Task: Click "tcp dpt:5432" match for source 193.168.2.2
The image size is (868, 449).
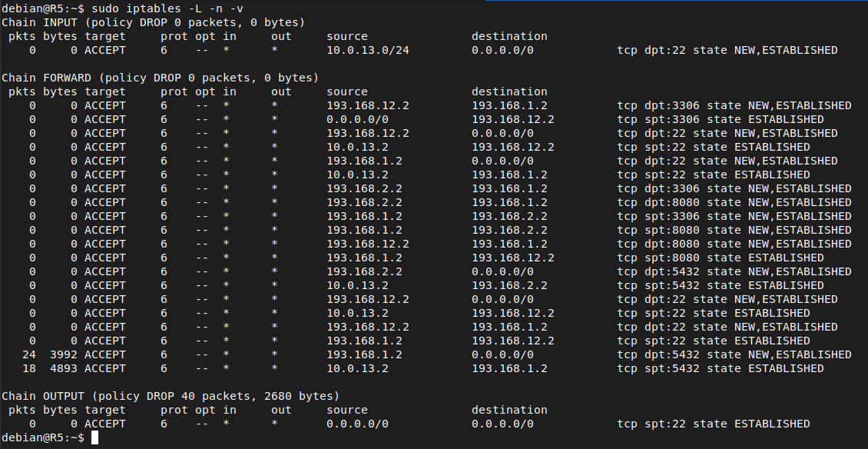Action: point(658,271)
